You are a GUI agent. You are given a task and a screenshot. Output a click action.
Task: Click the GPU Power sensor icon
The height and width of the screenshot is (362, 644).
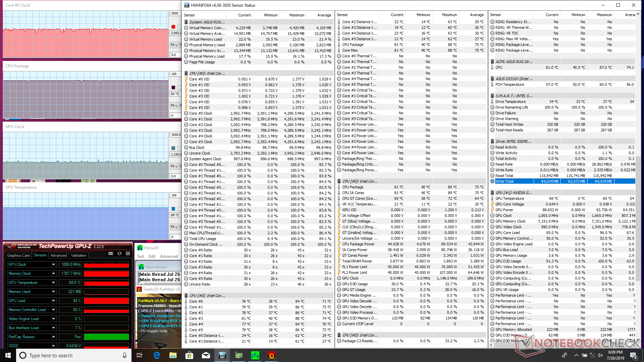pyautogui.click(x=492, y=210)
